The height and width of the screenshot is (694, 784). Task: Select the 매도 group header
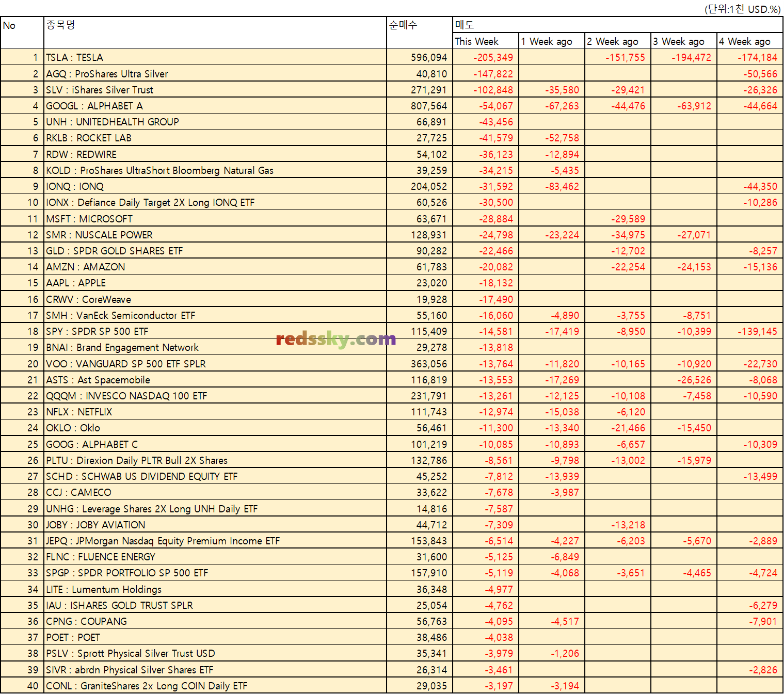[618, 25]
